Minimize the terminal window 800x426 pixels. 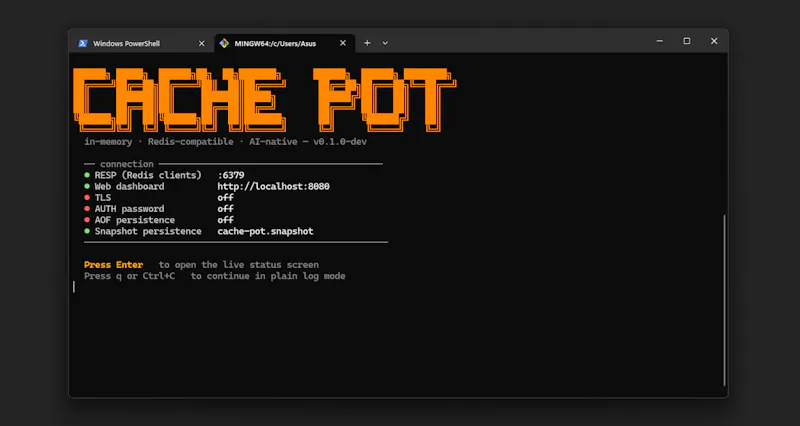[660, 41]
